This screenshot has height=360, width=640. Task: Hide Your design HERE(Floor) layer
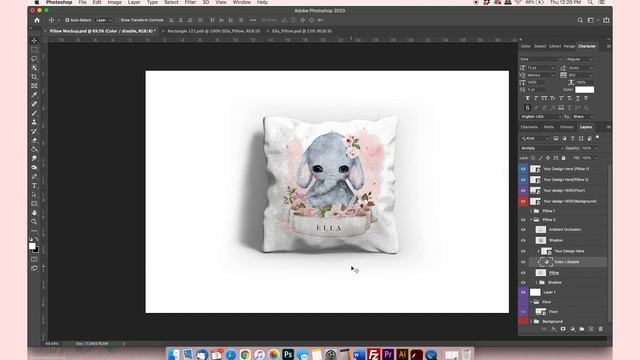click(x=523, y=191)
